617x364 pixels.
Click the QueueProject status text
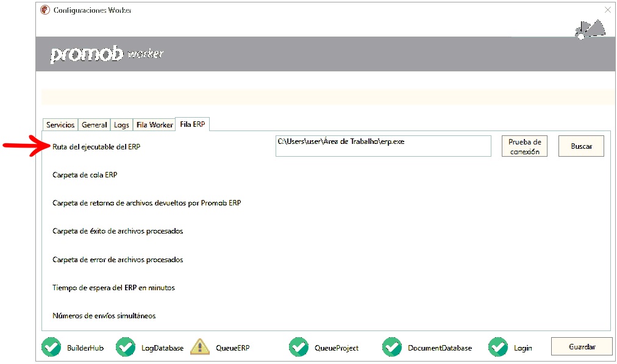[x=337, y=348]
